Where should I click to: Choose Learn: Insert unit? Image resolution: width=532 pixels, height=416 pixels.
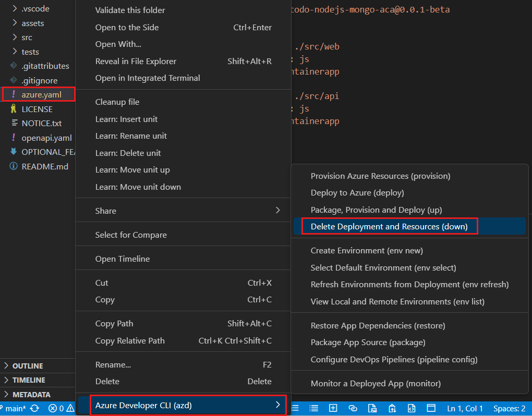click(183, 119)
